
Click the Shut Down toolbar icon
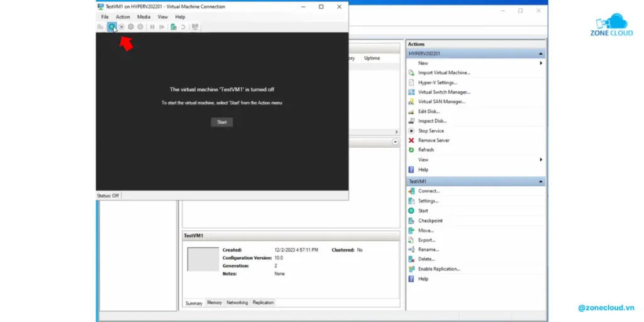point(131,26)
